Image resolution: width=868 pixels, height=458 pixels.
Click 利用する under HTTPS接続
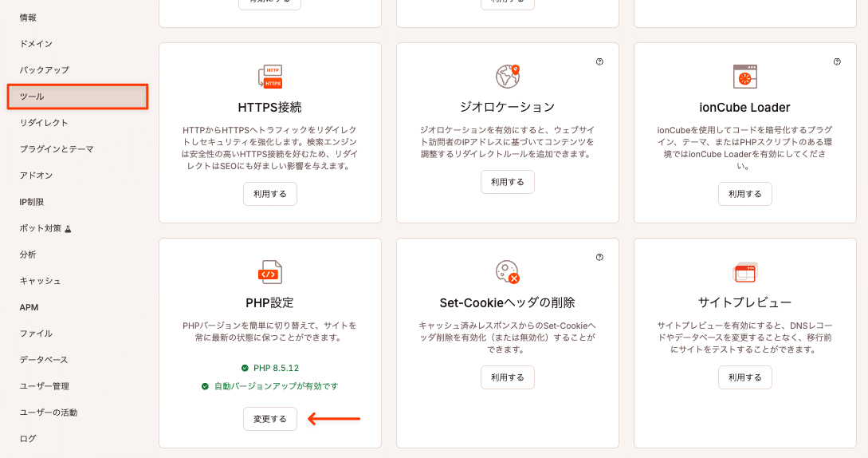[x=270, y=194]
